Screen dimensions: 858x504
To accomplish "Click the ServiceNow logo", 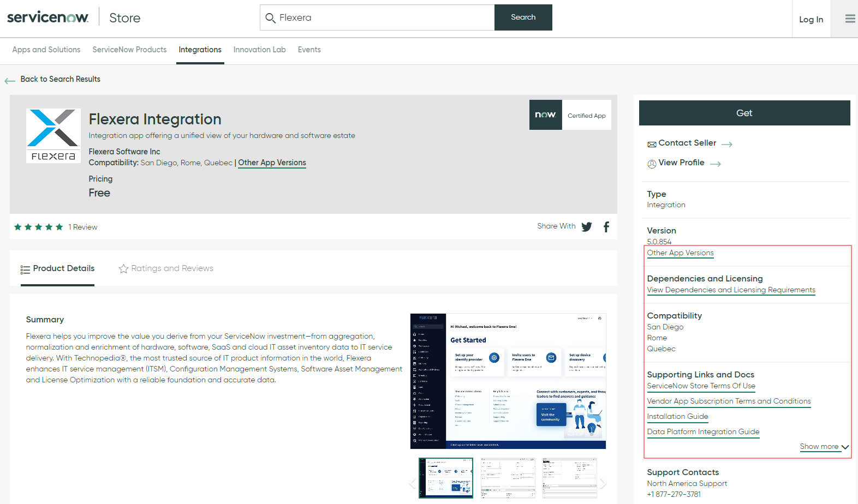I will coord(47,17).
